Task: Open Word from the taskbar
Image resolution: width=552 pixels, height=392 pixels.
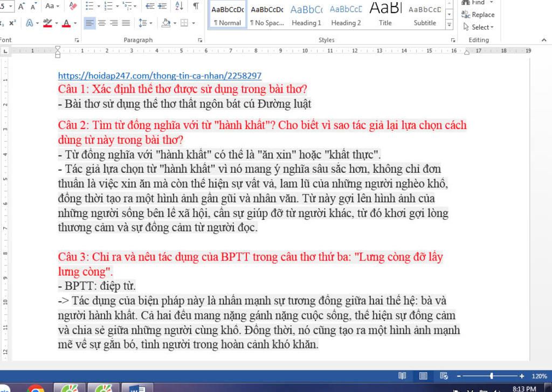Action: pos(137,388)
